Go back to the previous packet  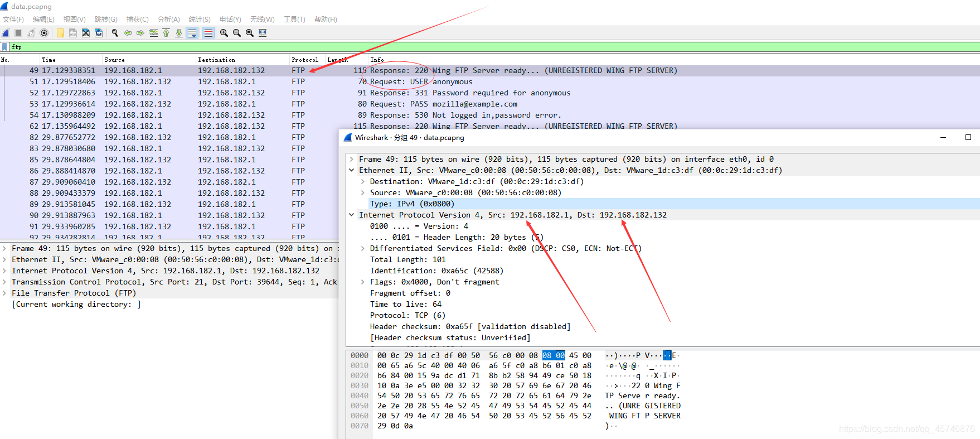coord(128,33)
